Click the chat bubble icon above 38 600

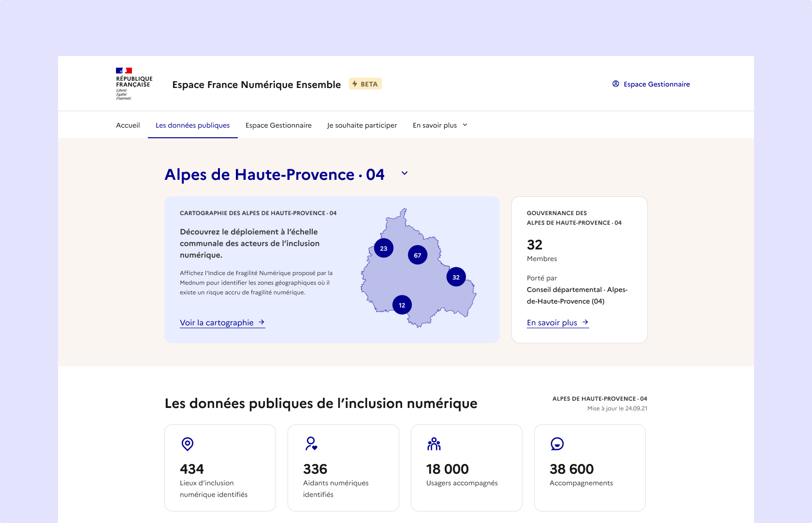[557, 444]
